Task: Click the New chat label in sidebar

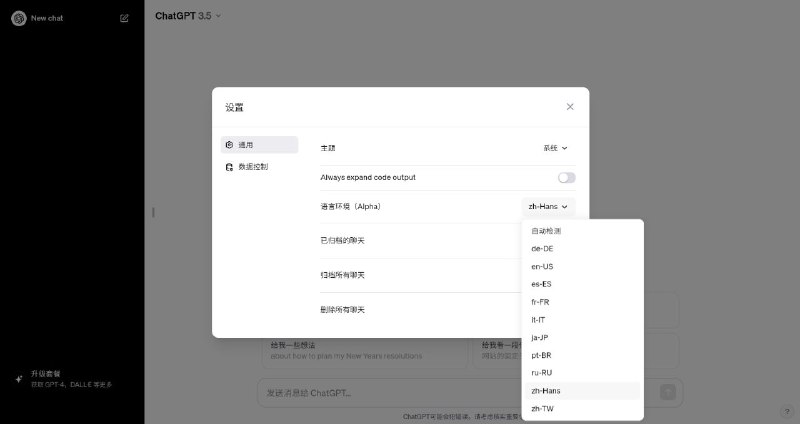Action: click(47, 18)
